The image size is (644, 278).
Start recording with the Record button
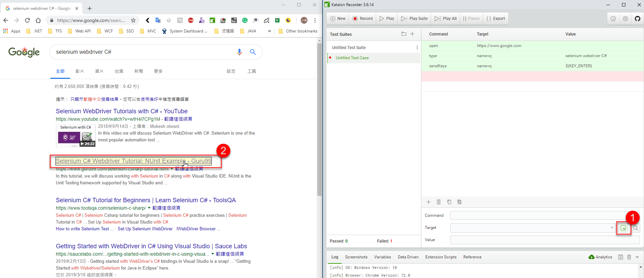point(362,19)
